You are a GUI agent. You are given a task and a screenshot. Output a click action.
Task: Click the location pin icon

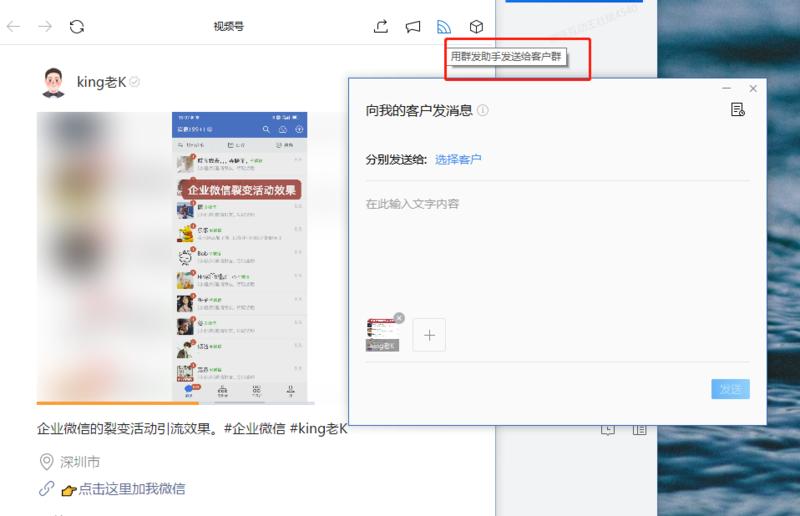pos(46,461)
